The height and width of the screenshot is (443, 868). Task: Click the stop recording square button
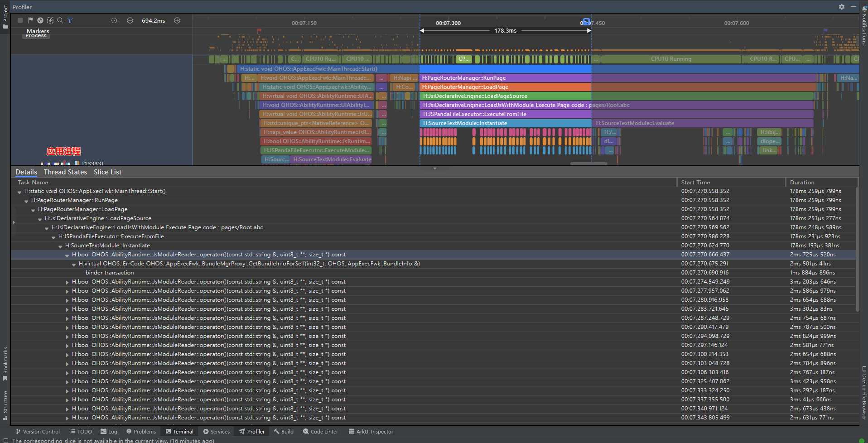coord(20,20)
